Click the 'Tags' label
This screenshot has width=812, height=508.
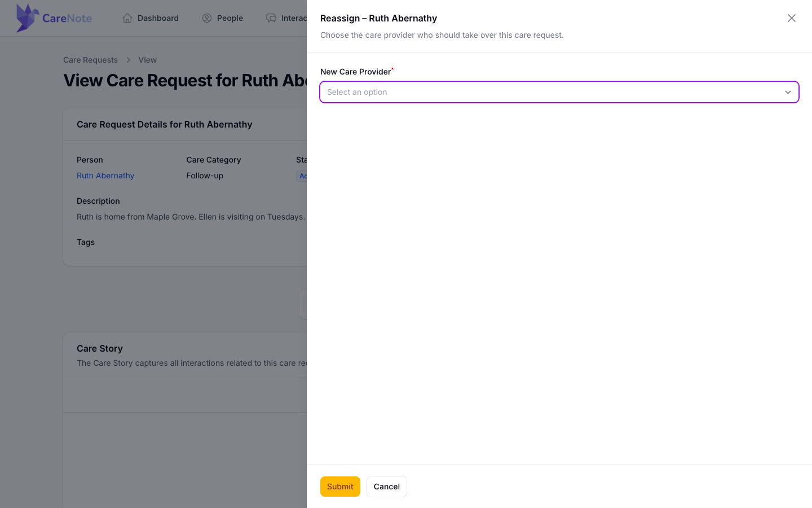[x=86, y=242]
